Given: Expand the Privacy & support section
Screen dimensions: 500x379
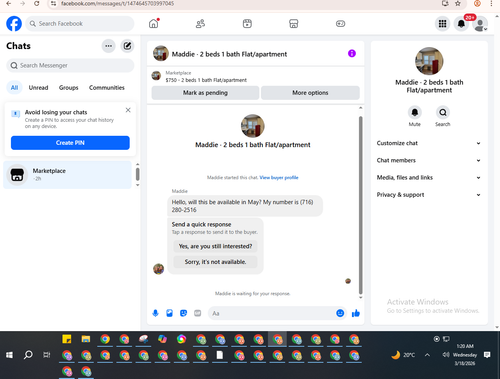Looking at the screenshot, I should (429, 195).
